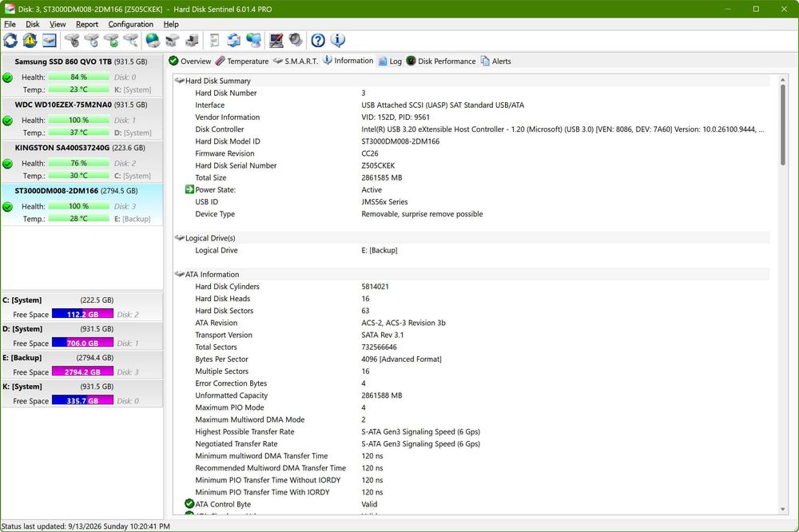This screenshot has height=532, width=799.
Task: Click the blue Refresh arrows toolbar icon
Action: click(x=10, y=40)
